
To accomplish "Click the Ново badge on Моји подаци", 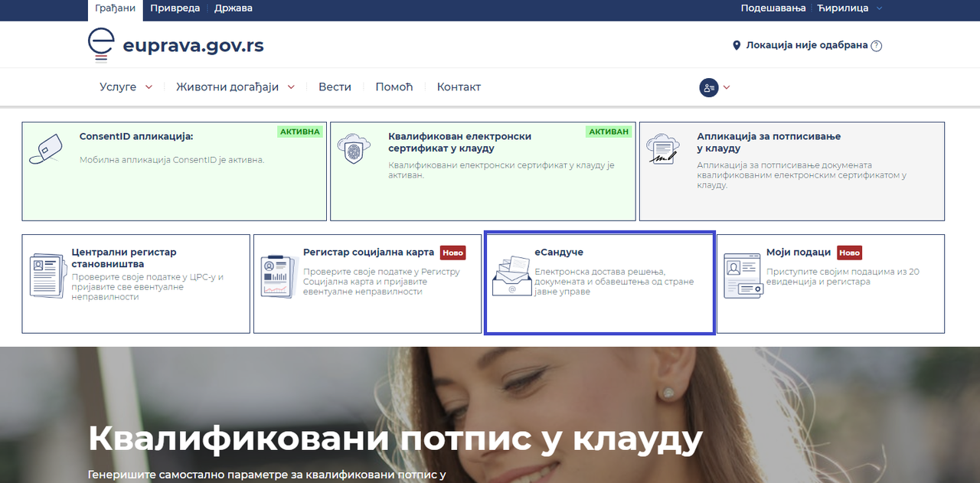I will point(849,253).
